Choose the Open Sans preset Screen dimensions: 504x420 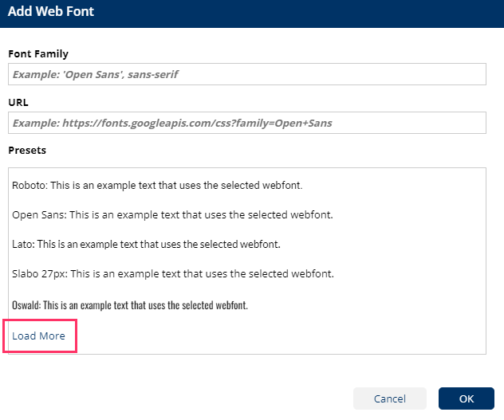click(37, 215)
